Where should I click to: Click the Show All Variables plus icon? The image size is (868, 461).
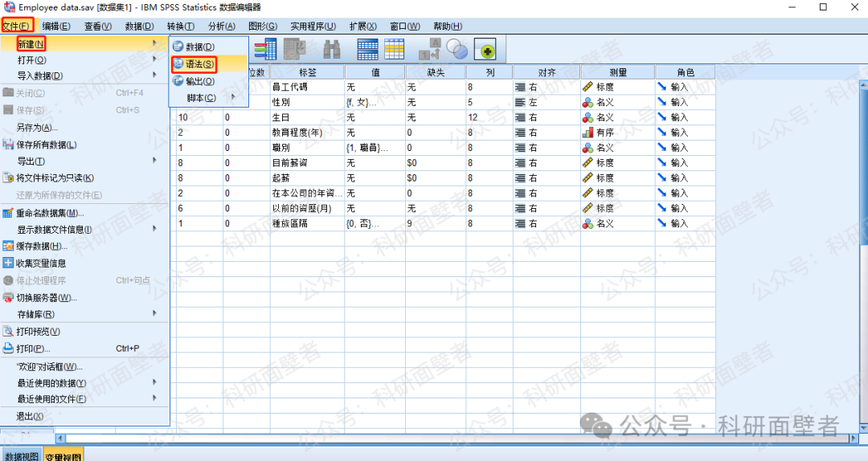point(485,50)
